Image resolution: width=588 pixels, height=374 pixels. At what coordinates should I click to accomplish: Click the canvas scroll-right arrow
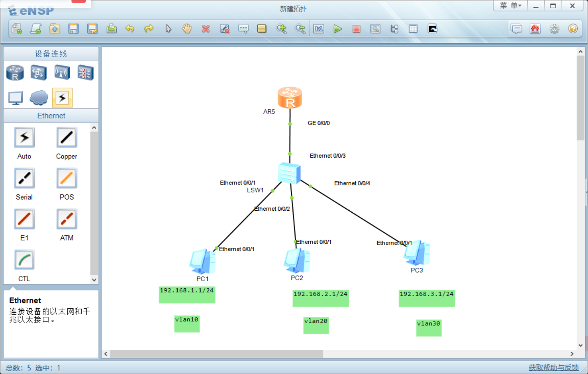tap(572, 354)
